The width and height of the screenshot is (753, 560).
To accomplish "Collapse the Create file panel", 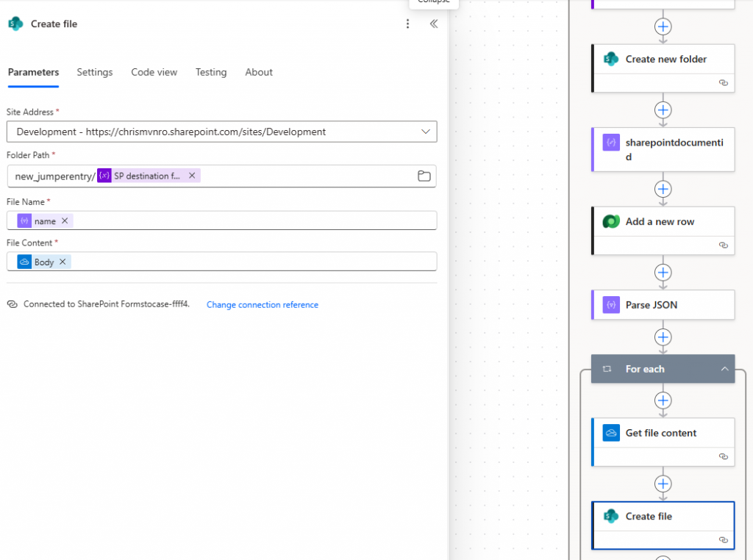I will [x=434, y=24].
